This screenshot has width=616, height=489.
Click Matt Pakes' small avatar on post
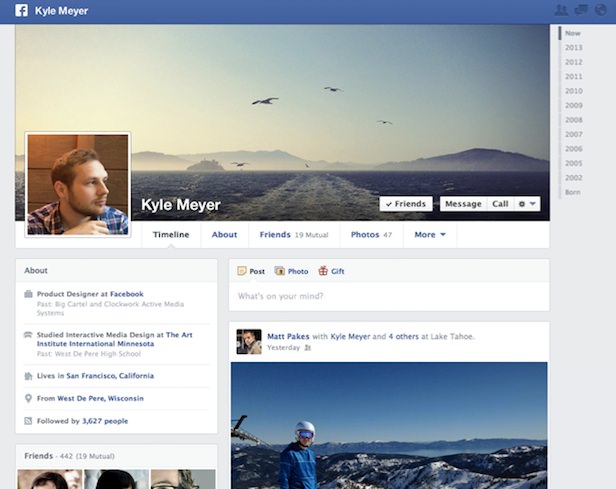tap(249, 342)
